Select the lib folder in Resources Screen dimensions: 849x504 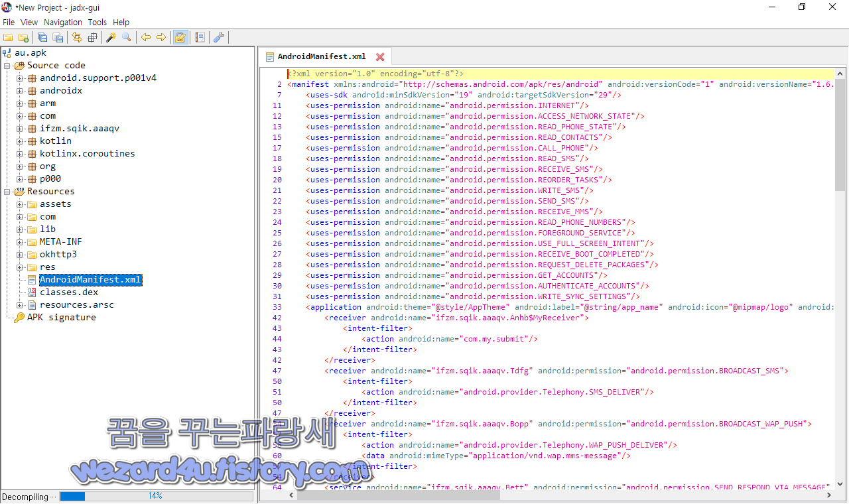point(48,229)
